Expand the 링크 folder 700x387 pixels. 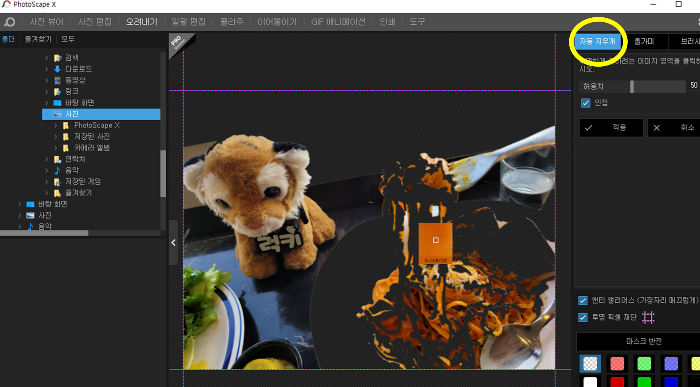pos(47,92)
